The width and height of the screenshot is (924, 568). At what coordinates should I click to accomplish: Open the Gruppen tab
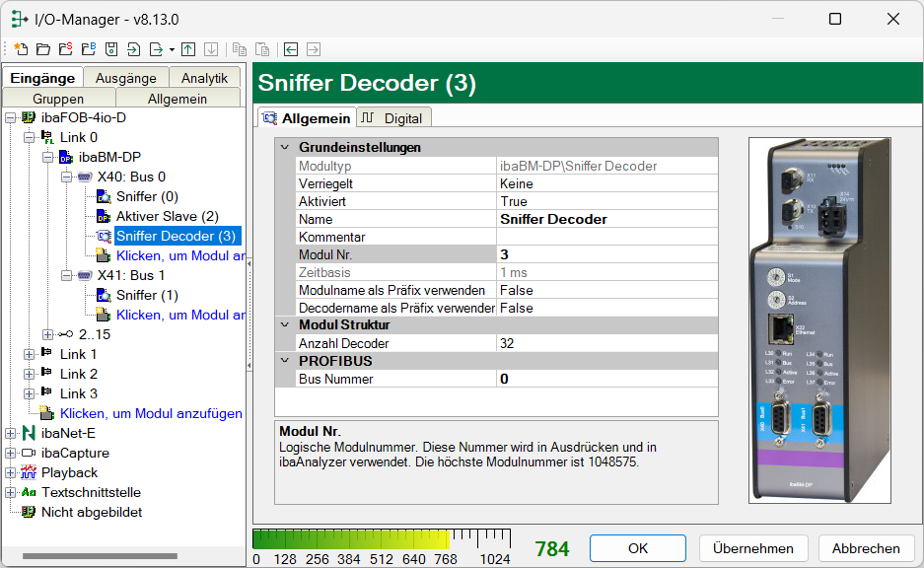[x=58, y=99]
